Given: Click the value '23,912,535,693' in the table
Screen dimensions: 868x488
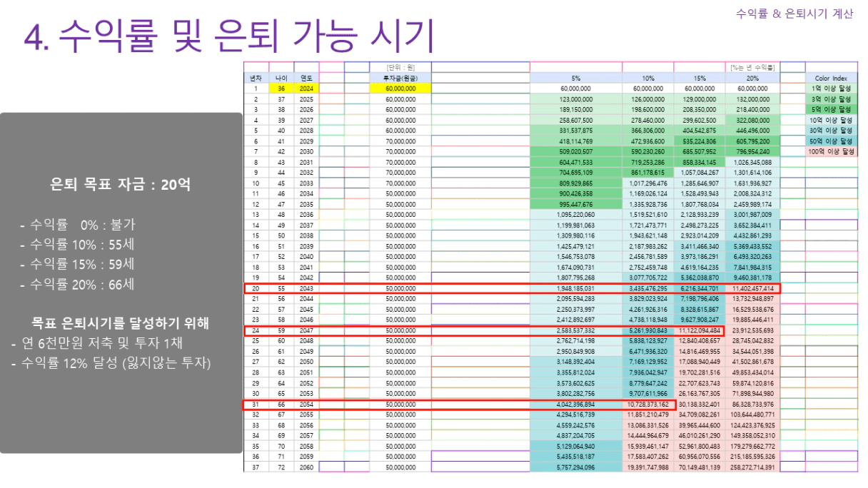Looking at the screenshot, I should pyautogui.click(x=752, y=331).
